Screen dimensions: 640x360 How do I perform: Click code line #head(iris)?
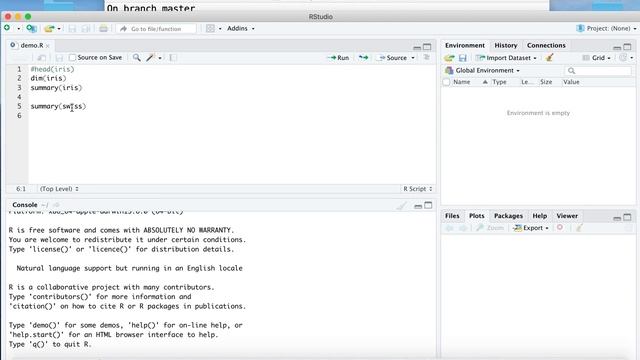pyautogui.click(x=52, y=69)
